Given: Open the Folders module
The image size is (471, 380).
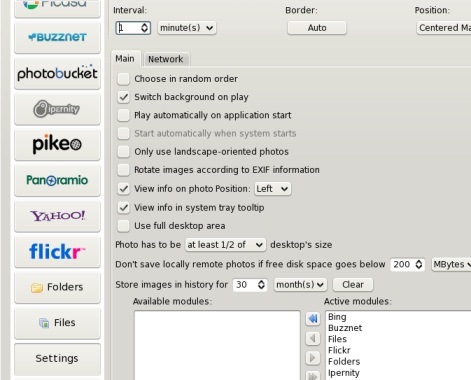Looking at the screenshot, I should click(x=57, y=287).
